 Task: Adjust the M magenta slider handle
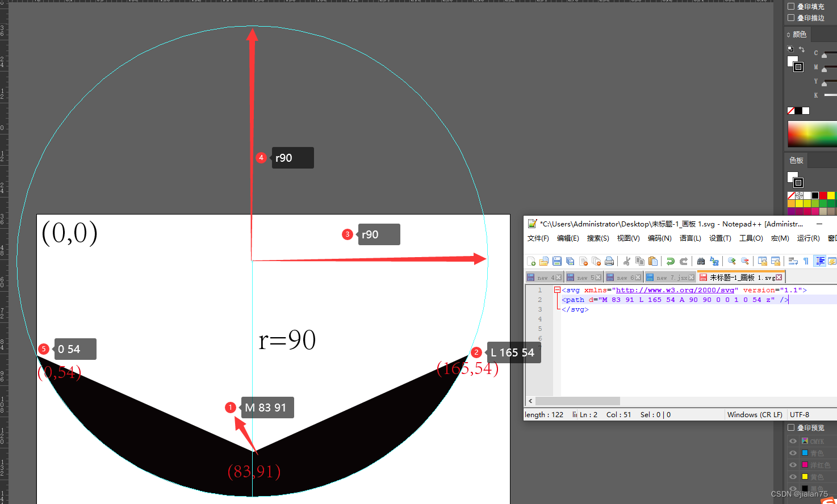coord(825,70)
